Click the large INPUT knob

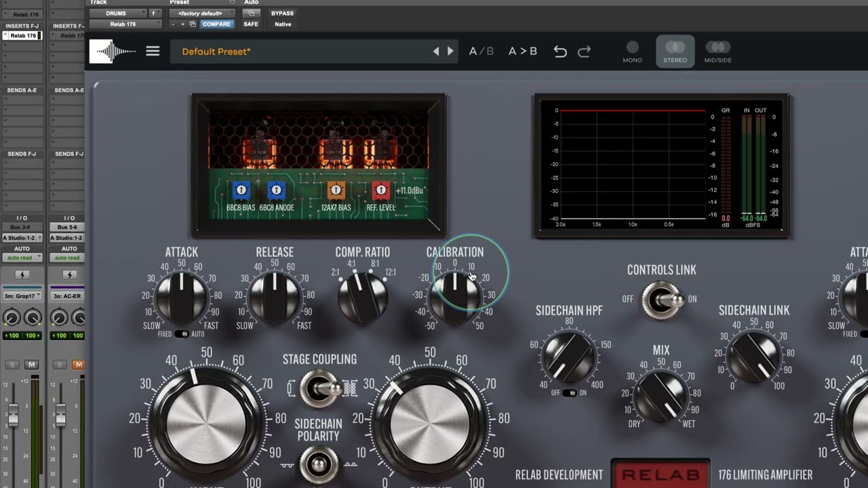(205, 424)
